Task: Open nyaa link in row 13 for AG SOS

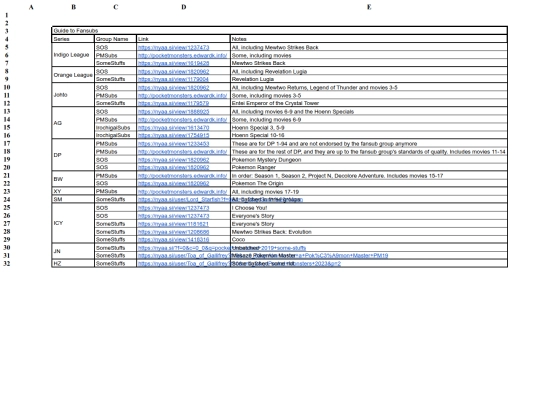Action: [174, 112]
